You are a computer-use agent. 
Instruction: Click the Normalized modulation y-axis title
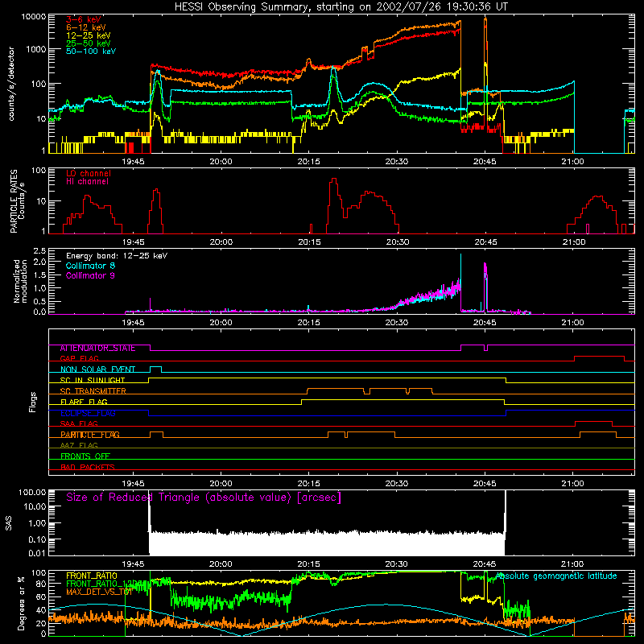click(20, 281)
